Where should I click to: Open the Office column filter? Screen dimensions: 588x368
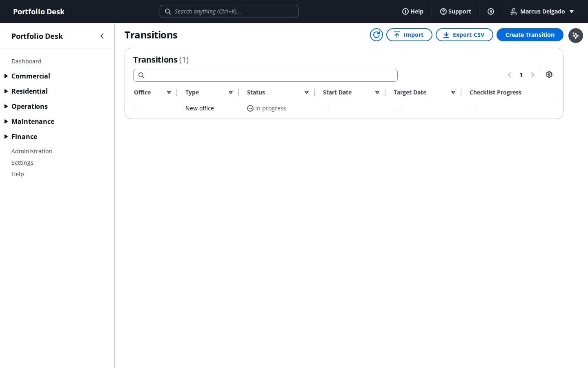169,92
